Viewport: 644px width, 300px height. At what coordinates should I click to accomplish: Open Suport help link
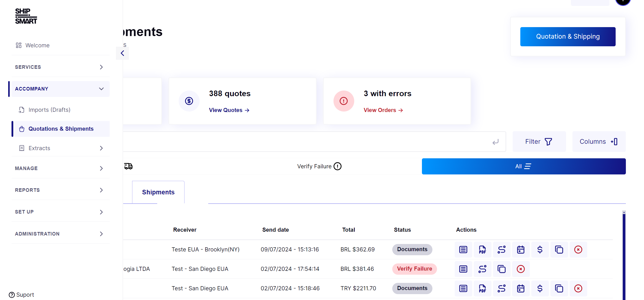pos(21,295)
